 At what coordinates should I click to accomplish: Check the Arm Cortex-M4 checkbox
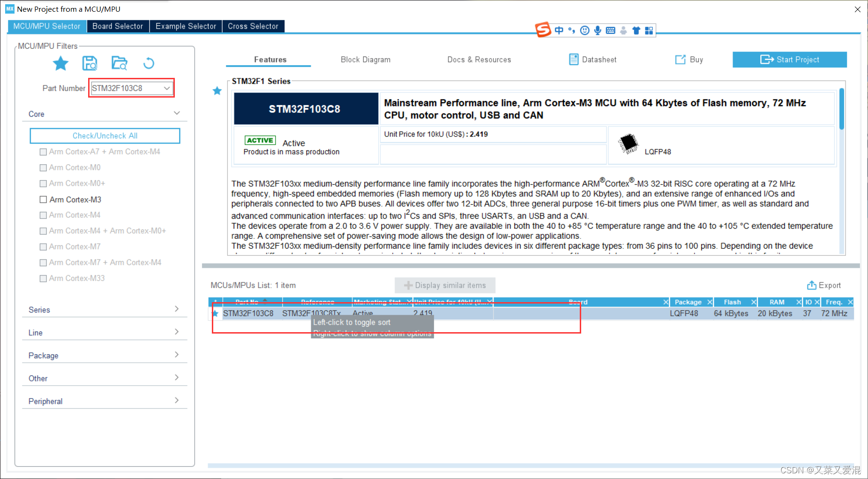click(43, 215)
